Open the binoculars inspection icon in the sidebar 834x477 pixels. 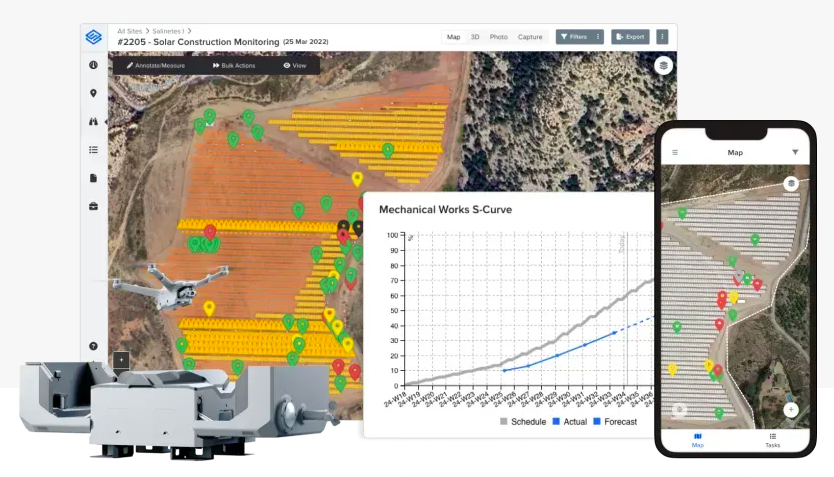point(94,121)
